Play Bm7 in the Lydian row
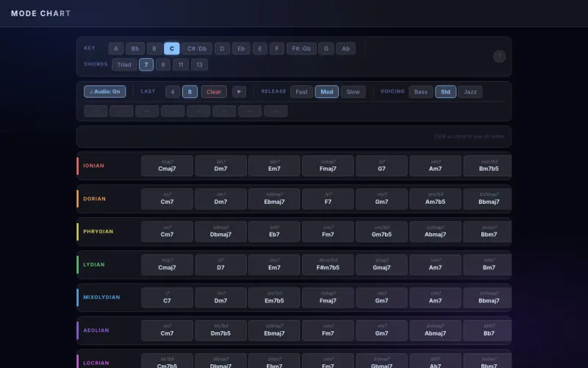 pos(487,264)
